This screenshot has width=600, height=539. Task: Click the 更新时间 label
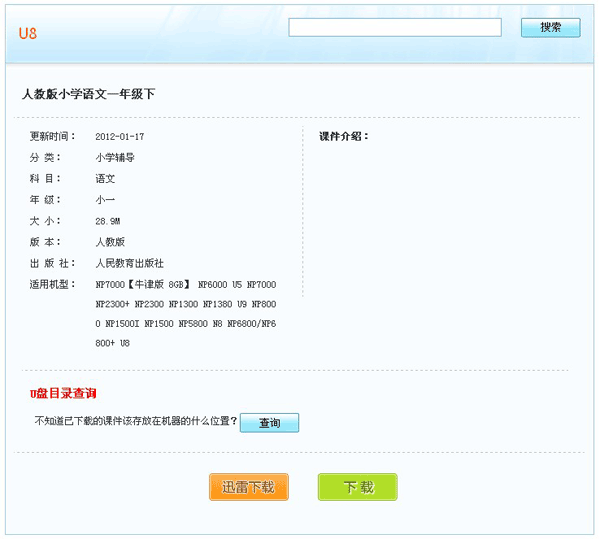point(52,136)
